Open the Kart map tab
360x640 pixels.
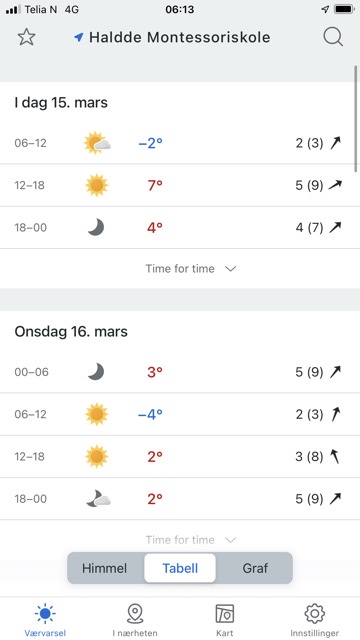point(224,620)
